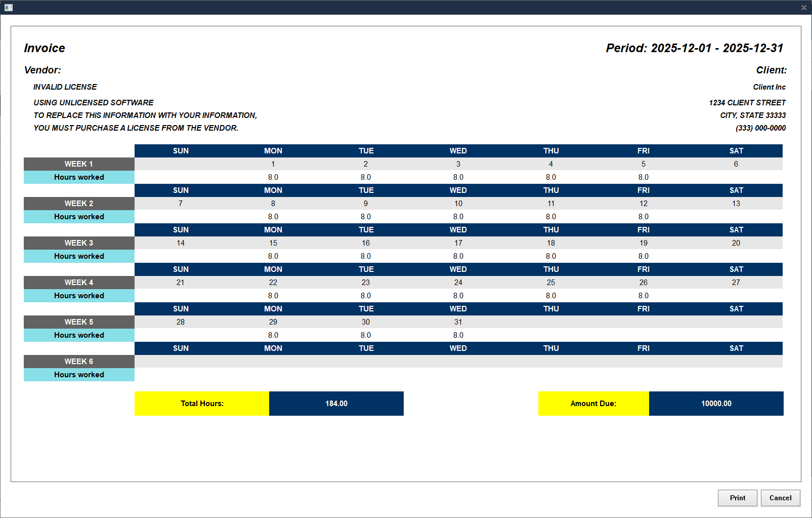Screen dimensions: 812x518
Task: Click the SUN column header of week 1
Action: click(x=181, y=150)
